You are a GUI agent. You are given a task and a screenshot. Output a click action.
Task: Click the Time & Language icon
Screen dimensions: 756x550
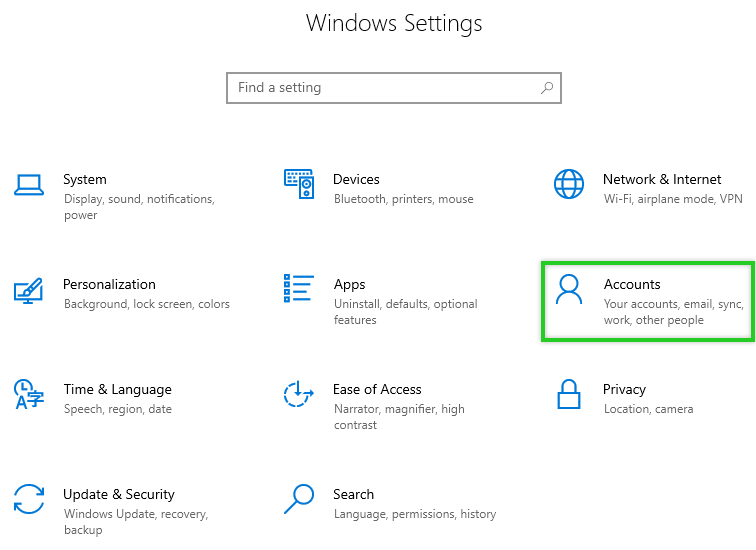[29, 394]
